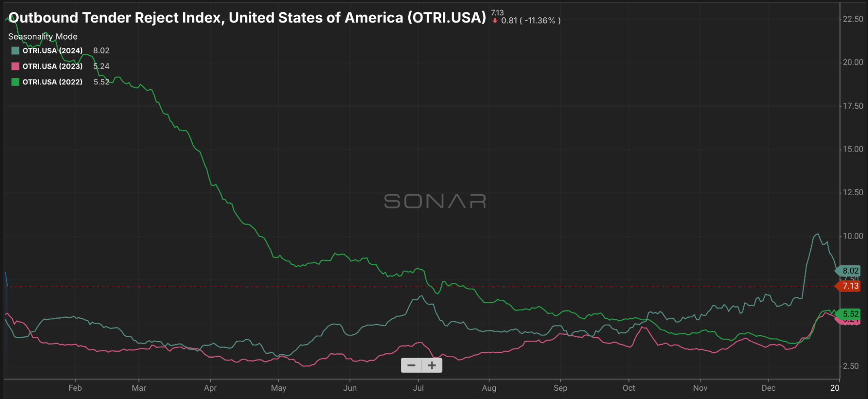Click the zoom out minus button
Image resolution: width=868 pixels, height=399 pixels.
[411, 366]
